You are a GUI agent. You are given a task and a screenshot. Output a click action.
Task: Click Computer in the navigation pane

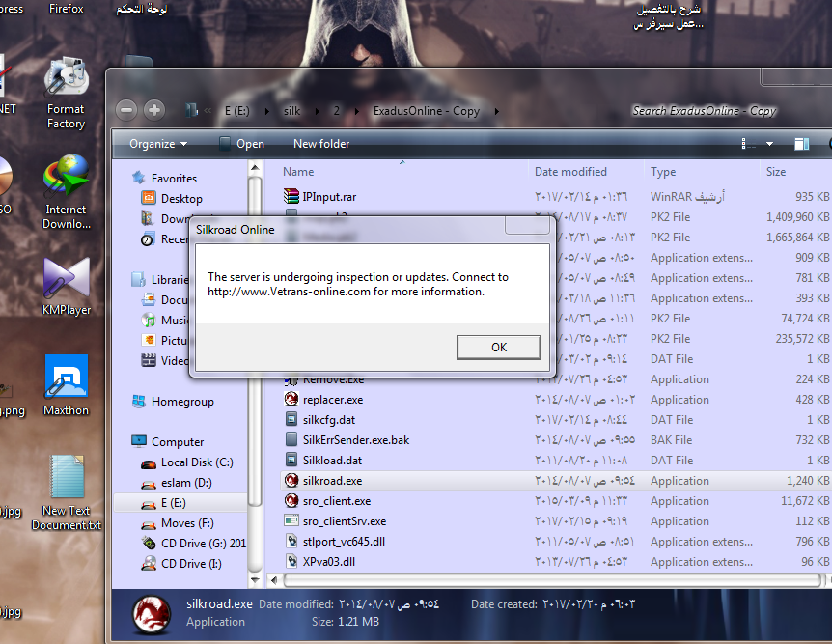[x=168, y=441]
